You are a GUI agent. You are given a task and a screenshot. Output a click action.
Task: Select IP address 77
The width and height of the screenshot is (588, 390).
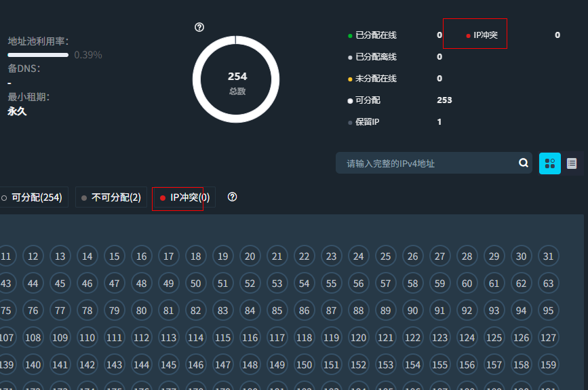click(x=60, y=311)
